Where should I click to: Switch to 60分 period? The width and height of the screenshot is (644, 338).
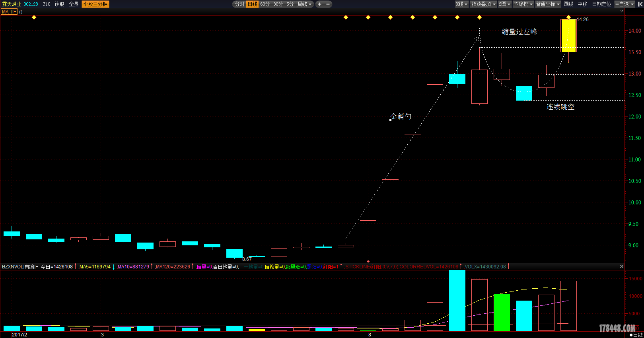point(265,4)
